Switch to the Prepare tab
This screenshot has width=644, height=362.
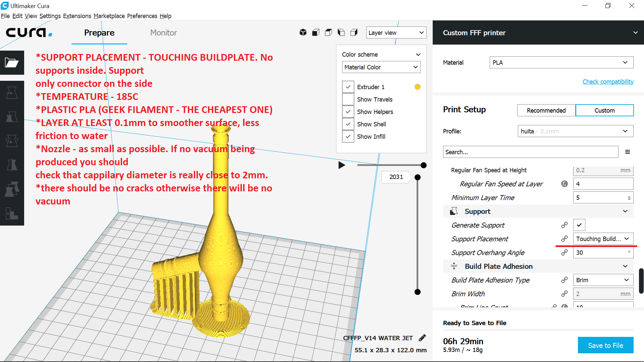pyautogui.click(x=99, y=33)
